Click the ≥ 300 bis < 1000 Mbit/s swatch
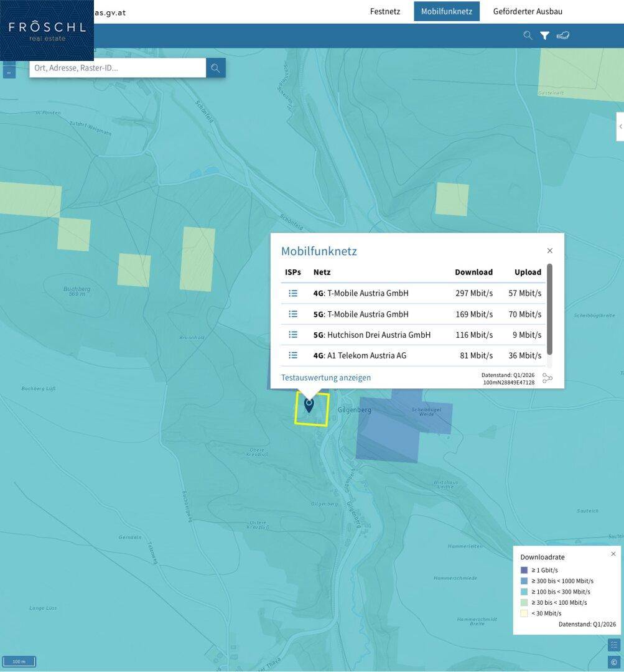The width and height of the screenshot is (624, 672). click(x=524, y=581)
